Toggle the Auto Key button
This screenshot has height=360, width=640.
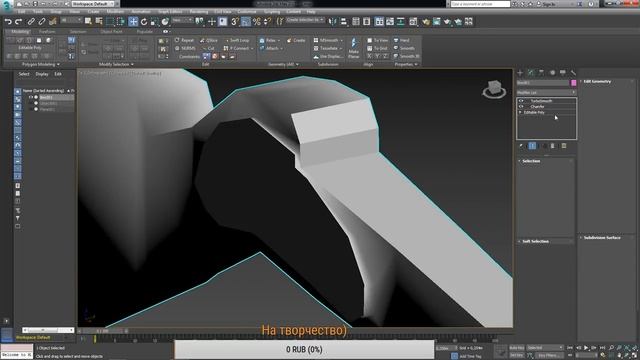click(x=517, y=348)
